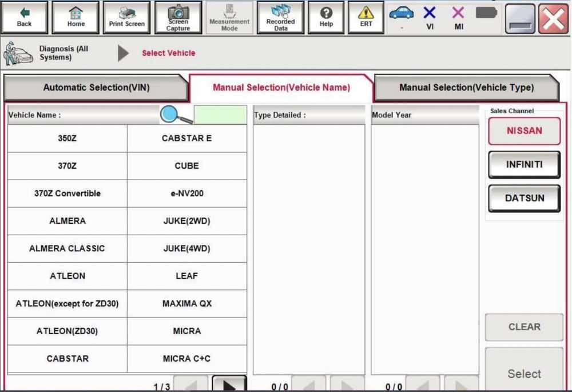The width and height of the screenshot is (572, 392).
Task: Click the Select button
Action: pos(524,369)
